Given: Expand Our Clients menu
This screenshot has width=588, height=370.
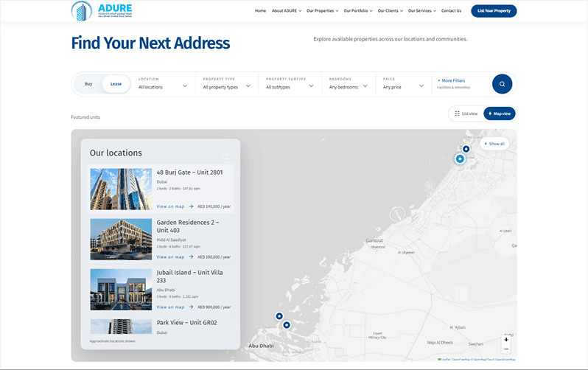Looking at the screenshot, I should pyautogui.click(x=391, y=11).
